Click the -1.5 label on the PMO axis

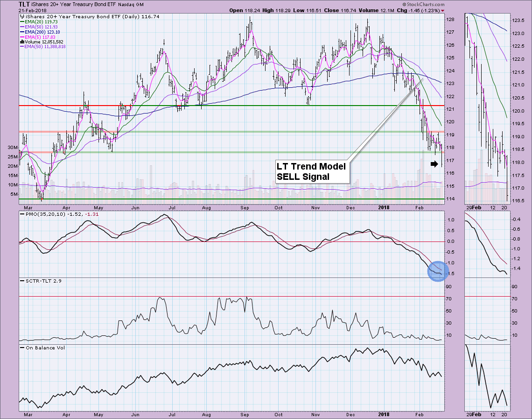[451, 274]
